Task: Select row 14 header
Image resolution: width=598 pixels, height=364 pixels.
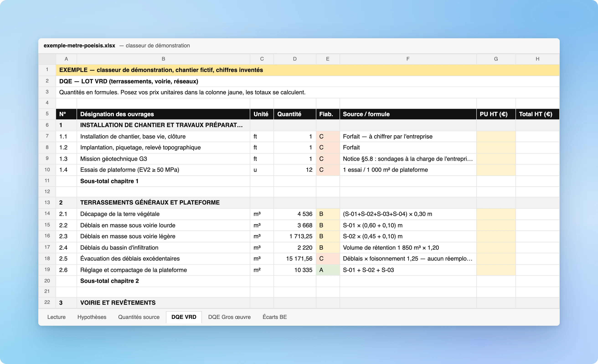Action: [47, 214]
